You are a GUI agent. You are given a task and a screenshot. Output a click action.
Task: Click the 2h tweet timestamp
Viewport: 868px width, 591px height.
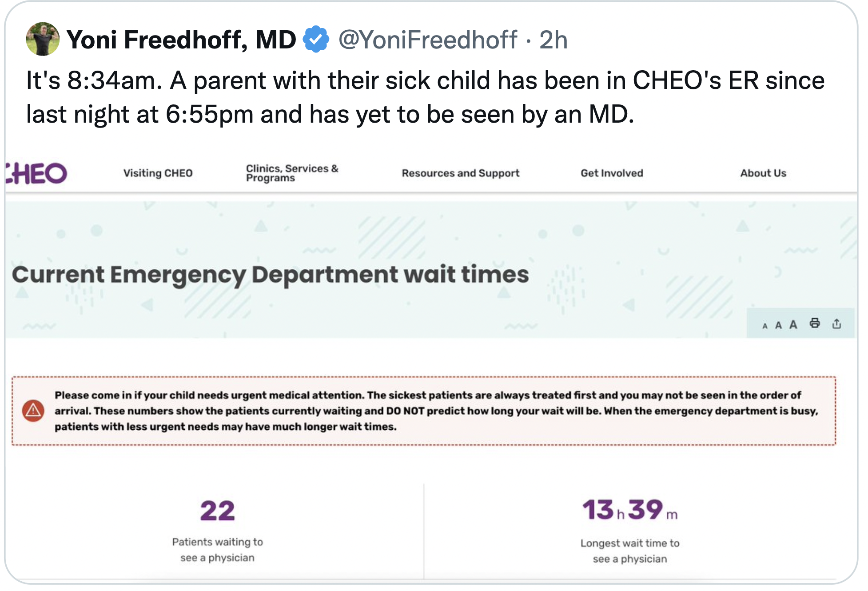click(x=553, y=40)
